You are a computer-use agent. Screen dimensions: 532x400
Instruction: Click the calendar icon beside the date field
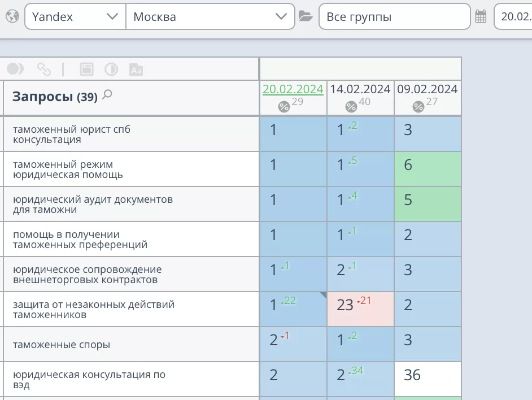coord(481,16)
